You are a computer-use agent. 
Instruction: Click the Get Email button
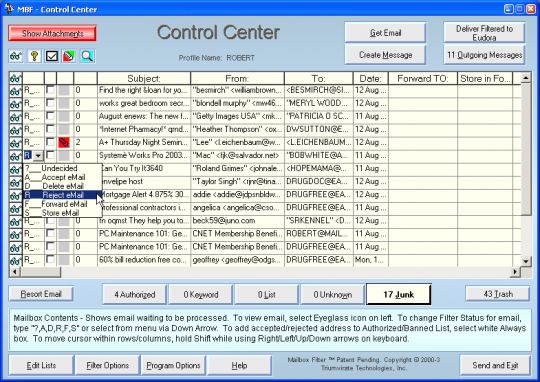click(x=385, y=33)
